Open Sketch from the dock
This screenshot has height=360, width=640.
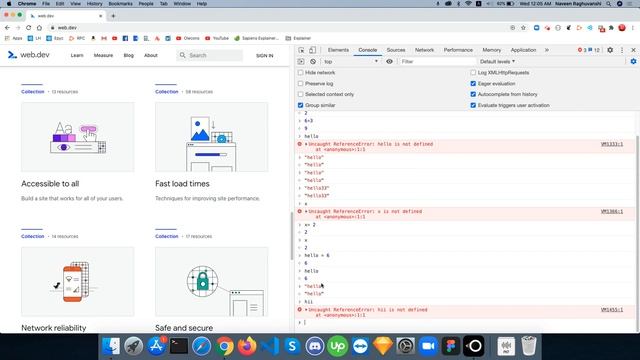pos(382,346)
